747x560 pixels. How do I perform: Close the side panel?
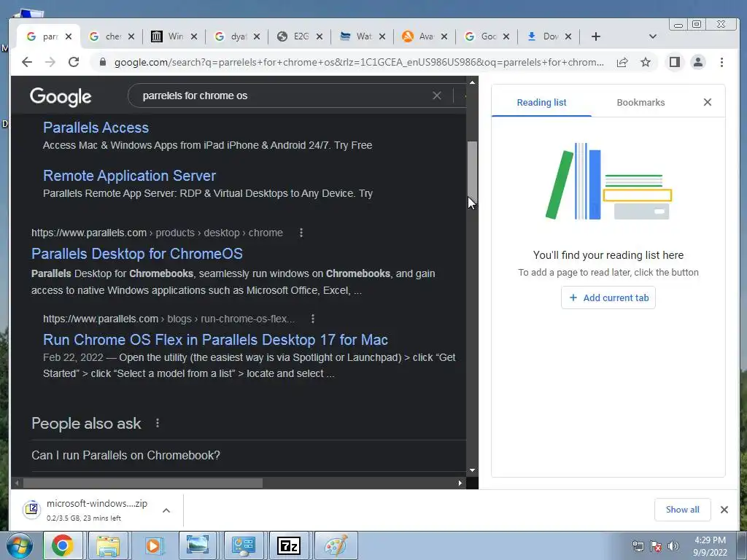coord(708,102)
